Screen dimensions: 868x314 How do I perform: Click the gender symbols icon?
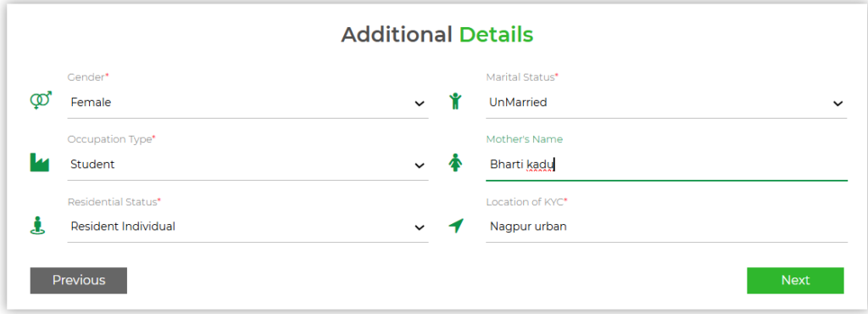click(x=41, y=100)
